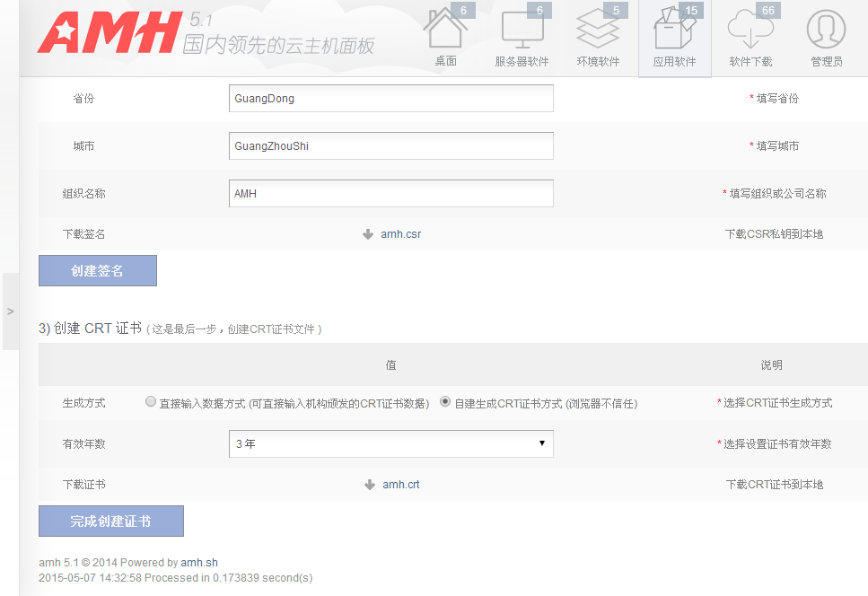Viewport: 868px width, 596px height.
Task: Expand the left sidebar collapse arrow
Action: [x=11, y=311]
